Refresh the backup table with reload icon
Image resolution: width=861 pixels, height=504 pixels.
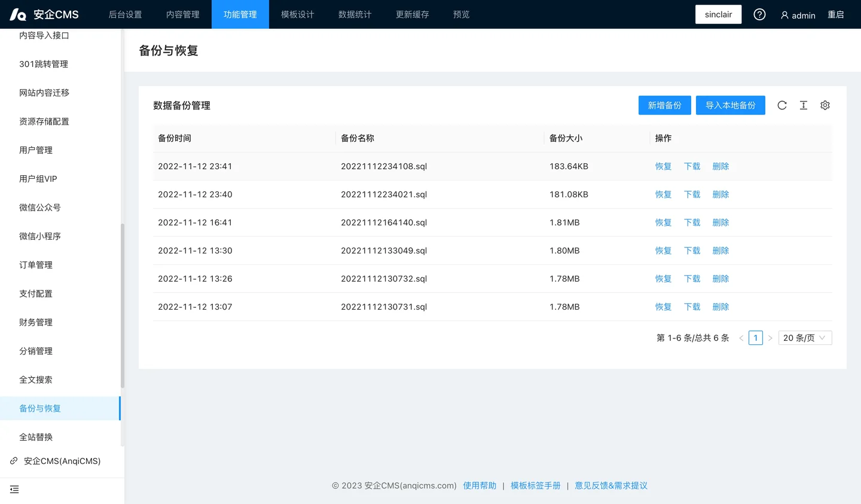[x=782, y=105]
